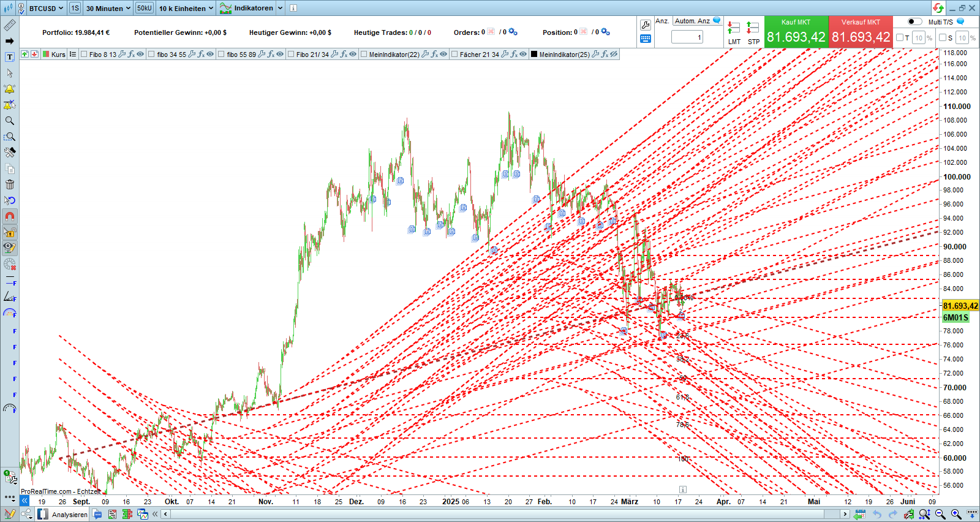Select the arrow drawing tool
This screenshot has height=522, width=980.
10,41
